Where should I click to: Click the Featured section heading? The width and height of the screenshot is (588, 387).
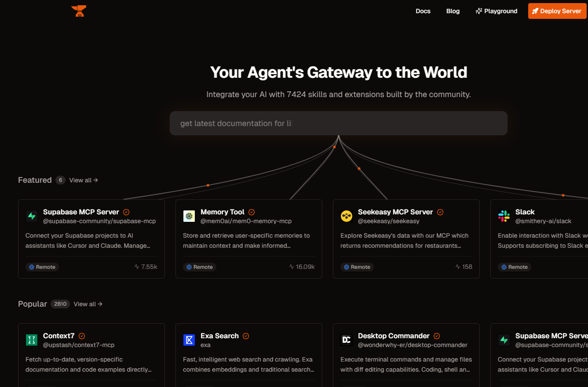(x=35, y=180)
